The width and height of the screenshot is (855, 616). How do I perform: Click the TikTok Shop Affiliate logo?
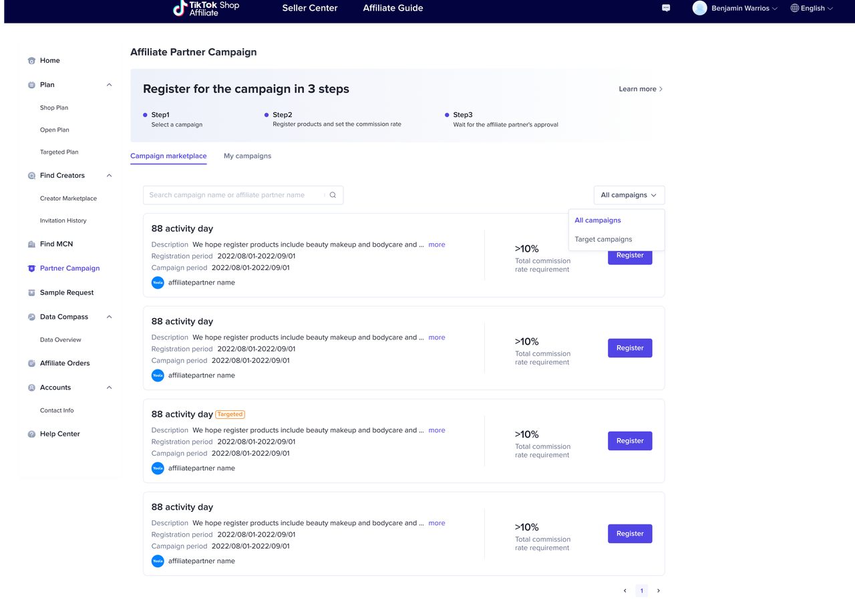206,8
